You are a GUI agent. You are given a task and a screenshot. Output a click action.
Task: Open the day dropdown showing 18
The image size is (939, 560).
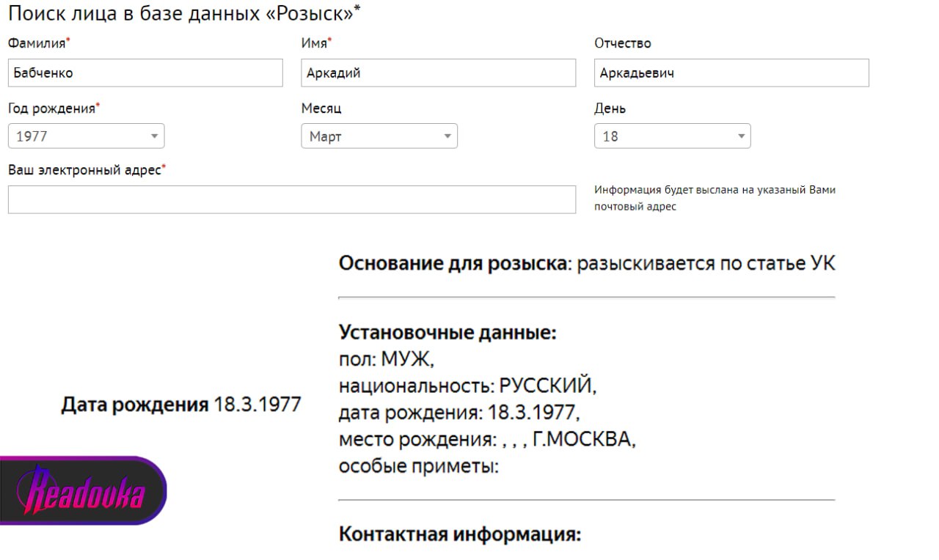pos(672,136)
